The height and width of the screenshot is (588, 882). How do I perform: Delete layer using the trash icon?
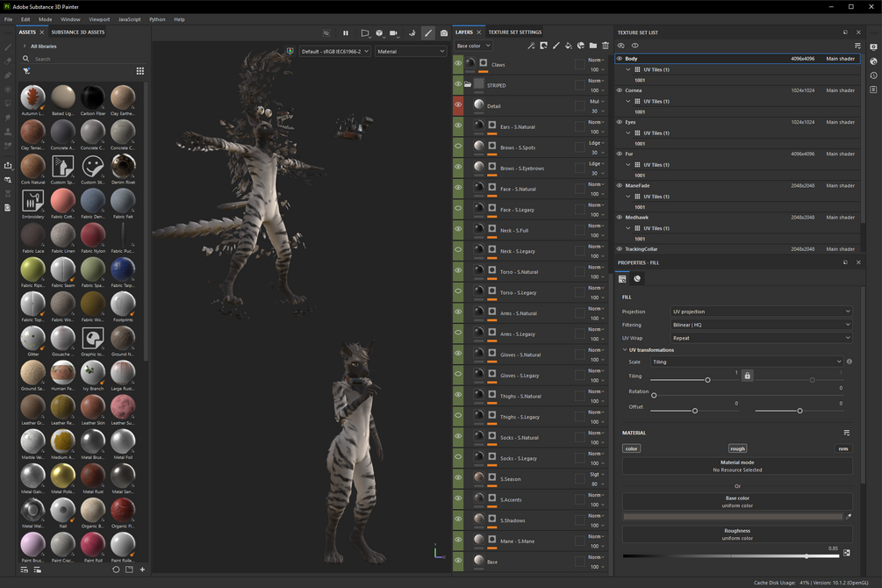point(606,46)
